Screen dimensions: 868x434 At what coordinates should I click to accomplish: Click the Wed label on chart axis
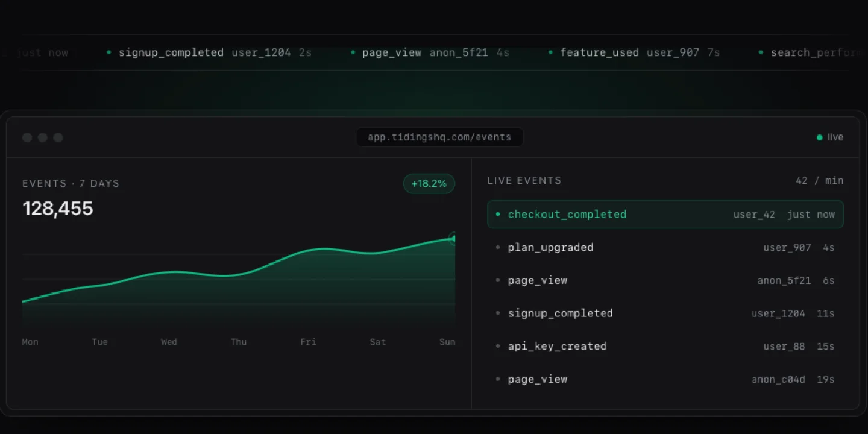click(169, 342)
